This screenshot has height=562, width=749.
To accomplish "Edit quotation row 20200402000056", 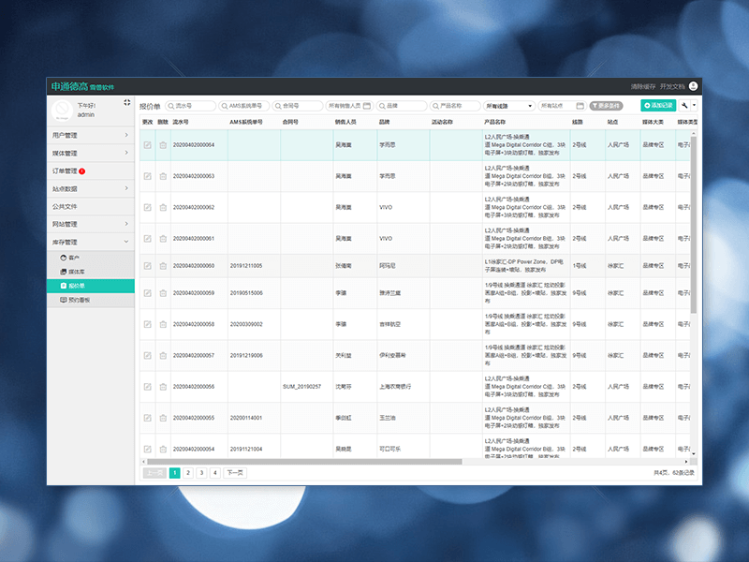I will tap(148, 387).
